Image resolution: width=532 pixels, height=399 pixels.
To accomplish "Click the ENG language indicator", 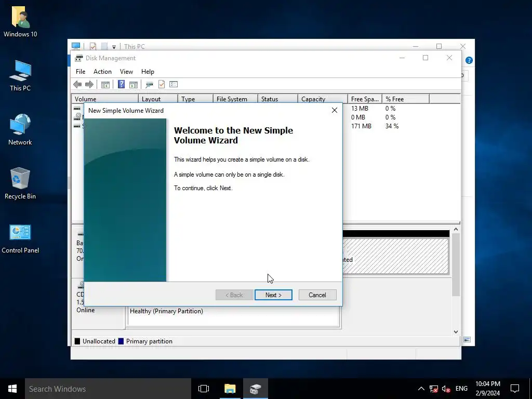I will pyautogui.click(x=461, y=389).
